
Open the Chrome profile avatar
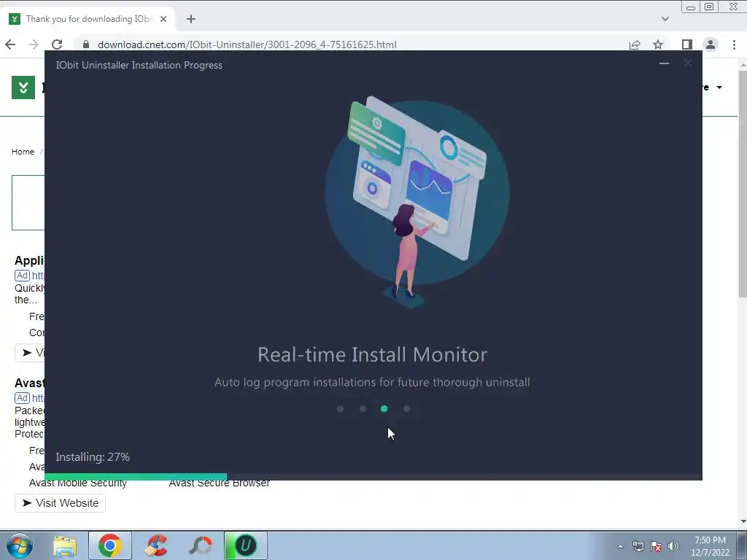711,44
